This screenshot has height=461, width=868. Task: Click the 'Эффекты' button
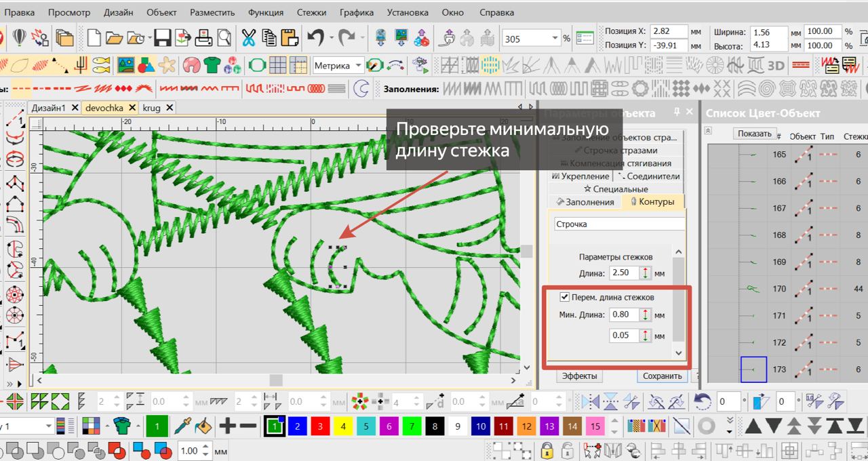[579, 376]
